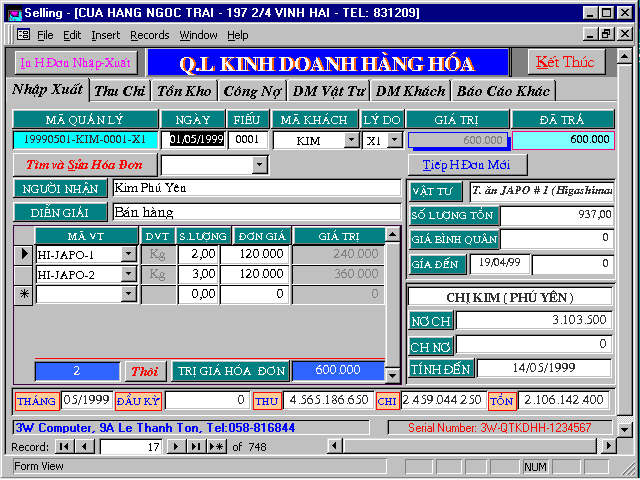This screenshot has height=480, width=640.
Task: Click the Access form icon beside File
Action: click(23, 35)
